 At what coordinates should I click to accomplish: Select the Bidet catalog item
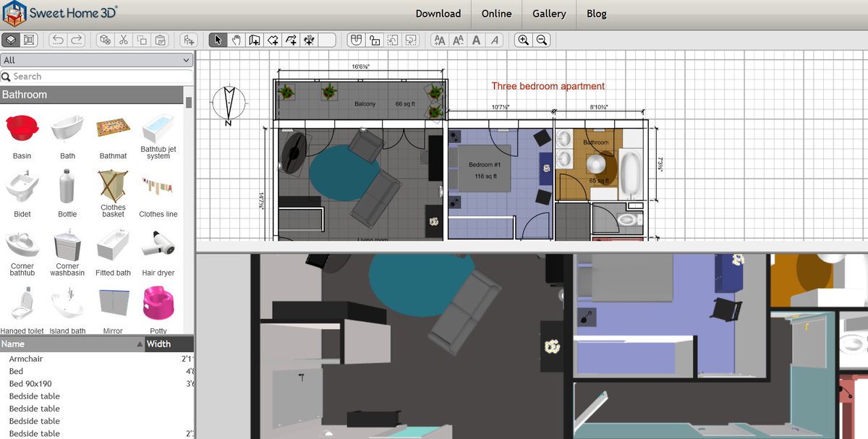[x=22, y=193]
